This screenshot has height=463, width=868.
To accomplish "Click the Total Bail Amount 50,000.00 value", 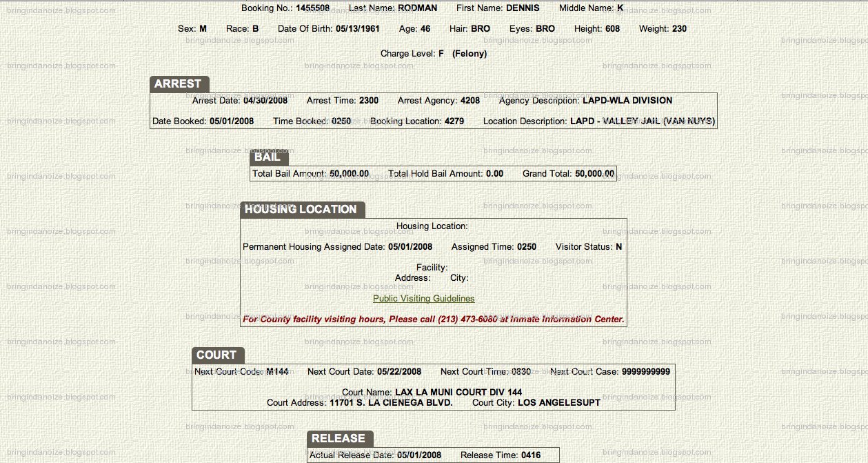I will click(x=350, y=174).
